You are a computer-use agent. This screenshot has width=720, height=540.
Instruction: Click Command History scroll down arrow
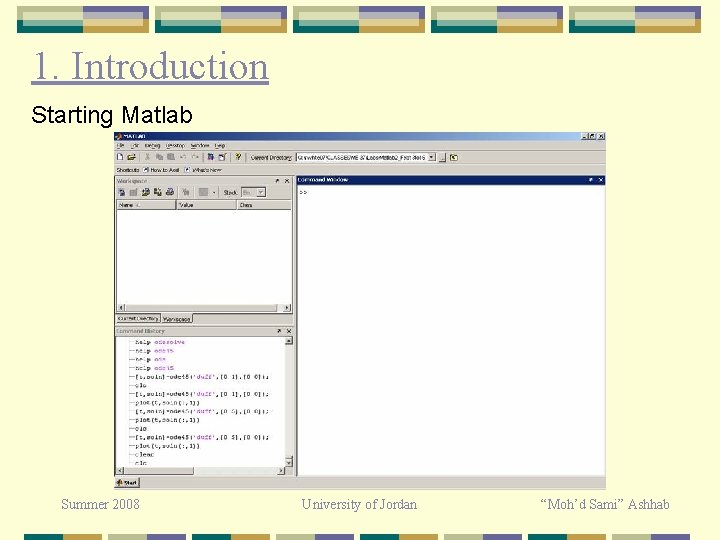point(288,462)
